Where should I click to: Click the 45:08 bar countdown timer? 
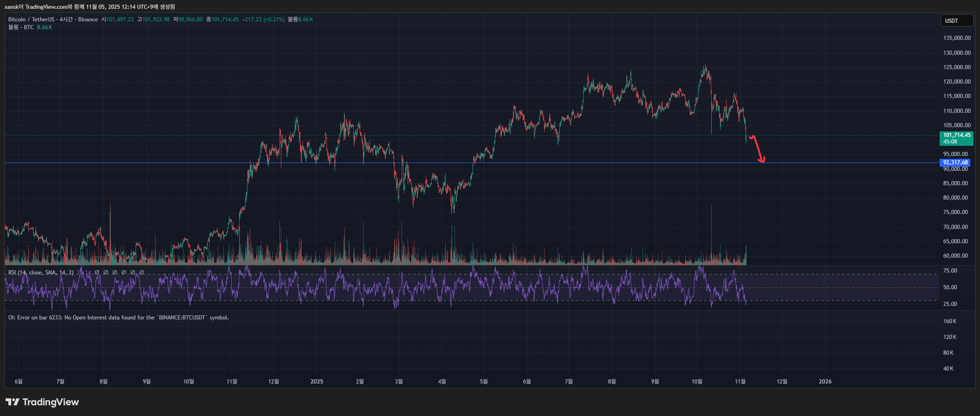coord(950,142)
